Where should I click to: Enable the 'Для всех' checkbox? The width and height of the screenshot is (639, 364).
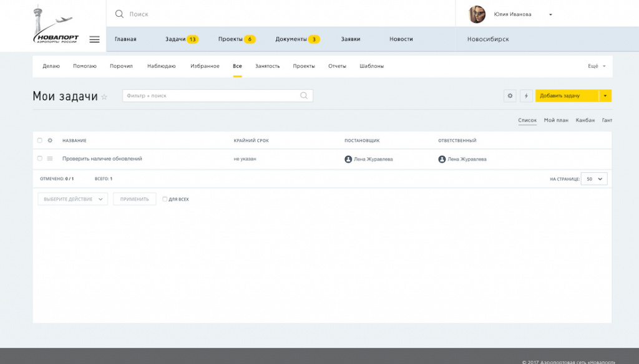click(x=165, y=199)
